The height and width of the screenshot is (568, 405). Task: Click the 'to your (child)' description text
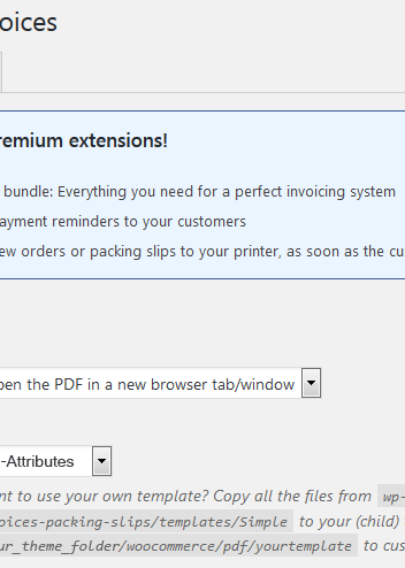(349, 522)
